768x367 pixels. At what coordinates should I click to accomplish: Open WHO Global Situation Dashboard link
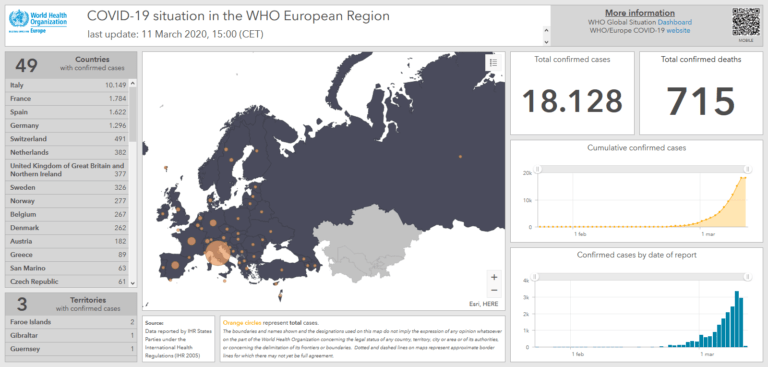[x=674, y=22]
